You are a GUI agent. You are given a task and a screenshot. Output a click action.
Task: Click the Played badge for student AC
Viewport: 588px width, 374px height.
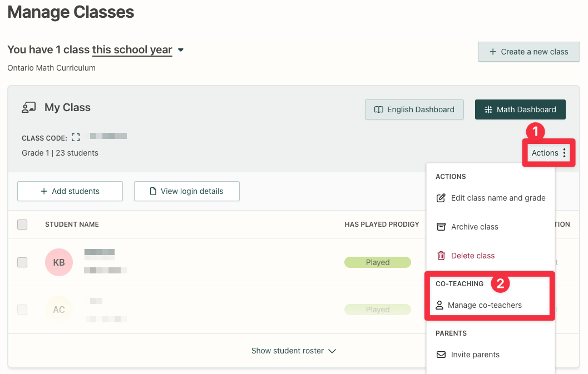378,310
